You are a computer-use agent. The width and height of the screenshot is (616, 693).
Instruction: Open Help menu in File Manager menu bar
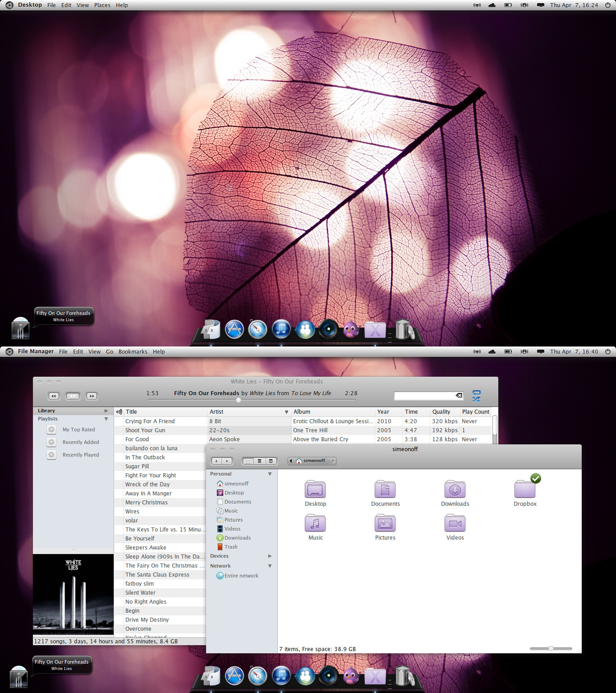pos(159,351)
